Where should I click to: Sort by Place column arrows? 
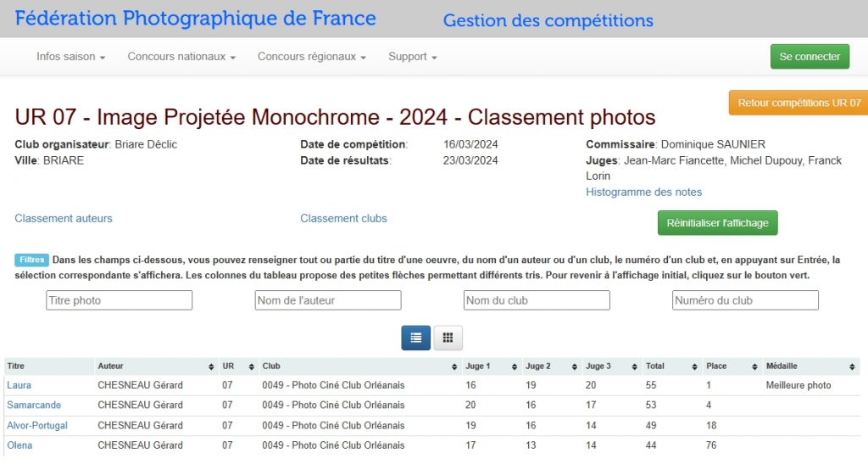(x=754, y=366)
